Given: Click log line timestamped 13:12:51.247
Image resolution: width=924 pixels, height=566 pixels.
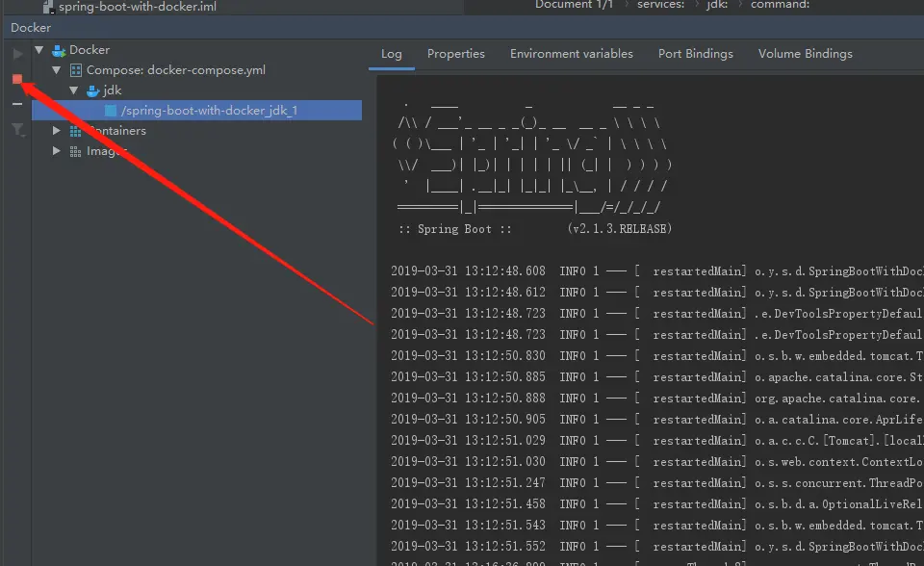Looking at the screenshot, I should coord(657,483).
